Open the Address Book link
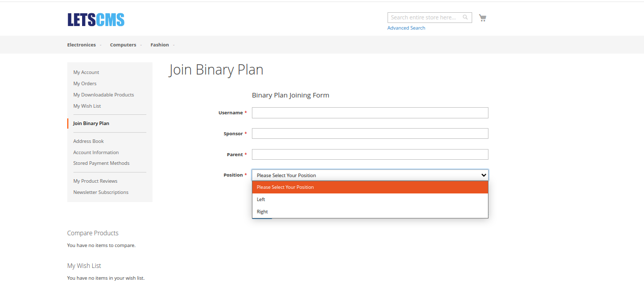The width and height of the screenshot is (644, 294). pos(88,141)
